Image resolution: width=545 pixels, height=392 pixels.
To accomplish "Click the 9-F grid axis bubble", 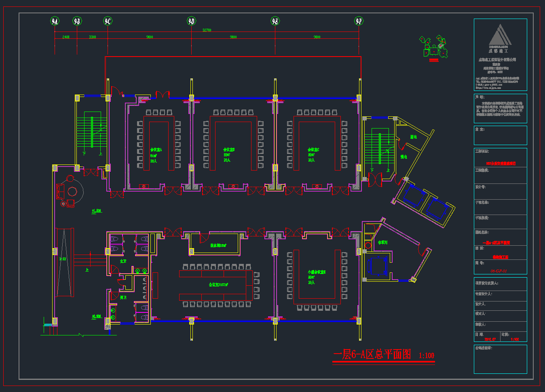I will point(359,21).
